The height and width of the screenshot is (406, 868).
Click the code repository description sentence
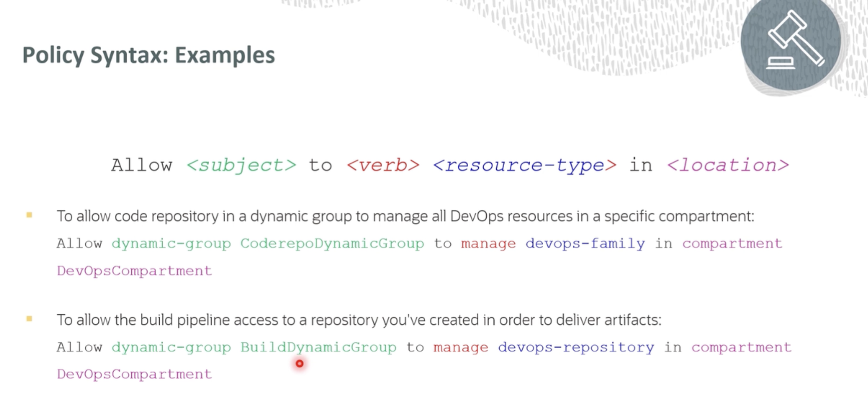[x=405, y=216]
